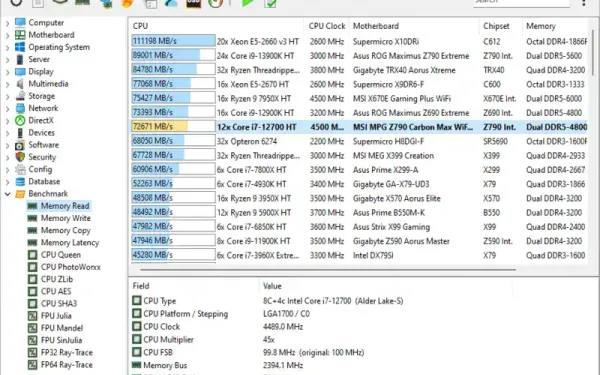Image resolution: width=600 pixels, height=375 pixels.
Task: Expand the Software tree node
Action: click(7, 146)
